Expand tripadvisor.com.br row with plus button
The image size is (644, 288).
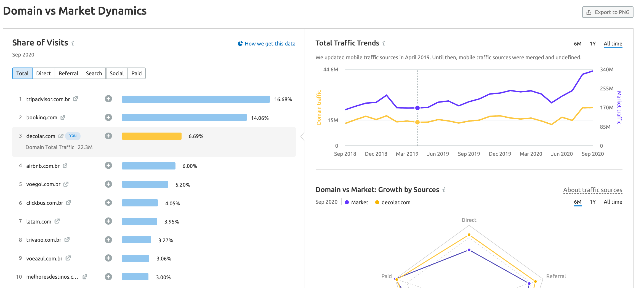[x=108, y=99]
